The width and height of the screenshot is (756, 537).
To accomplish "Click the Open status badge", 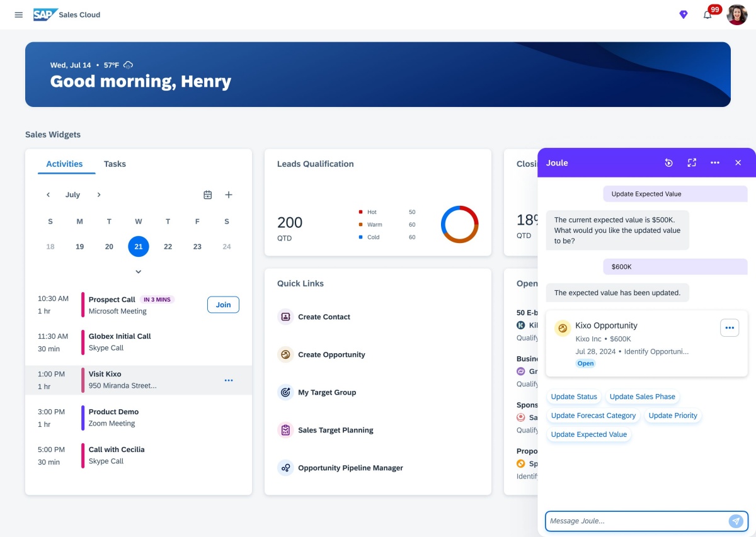I will click(586, 364).
